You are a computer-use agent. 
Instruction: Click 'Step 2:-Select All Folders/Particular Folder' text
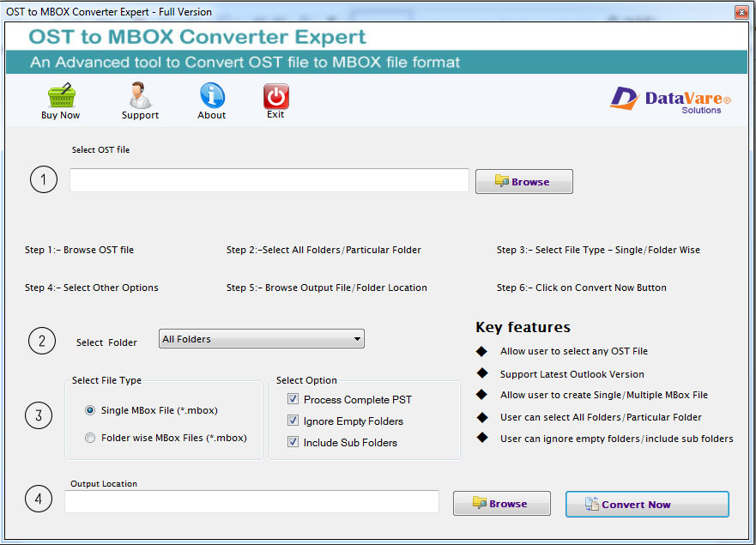coord(324,250)
